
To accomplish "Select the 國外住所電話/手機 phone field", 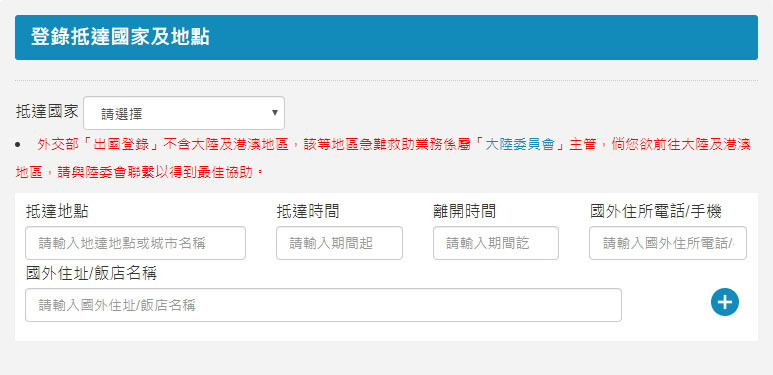I will click(x=668, y=243).
